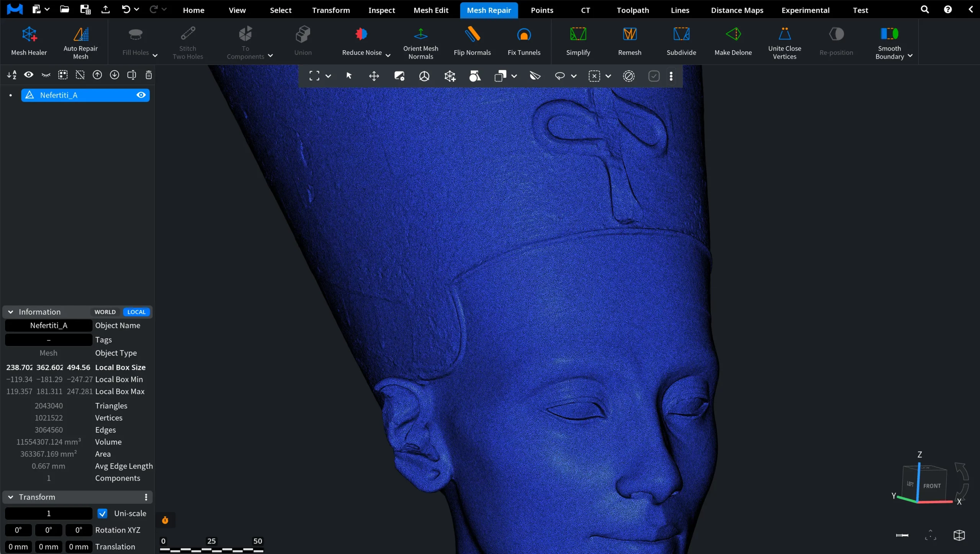The width and height of the screenshot is (980, 554).
Task: Open Reduce Noise dropdown arrow
Action: click(388, 55)
